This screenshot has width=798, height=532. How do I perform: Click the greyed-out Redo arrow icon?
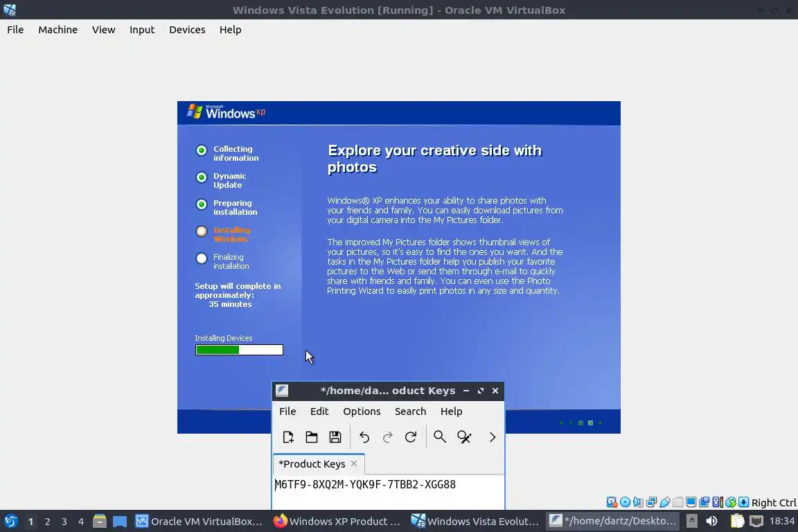pyautogui.click(x=387, y=437)
